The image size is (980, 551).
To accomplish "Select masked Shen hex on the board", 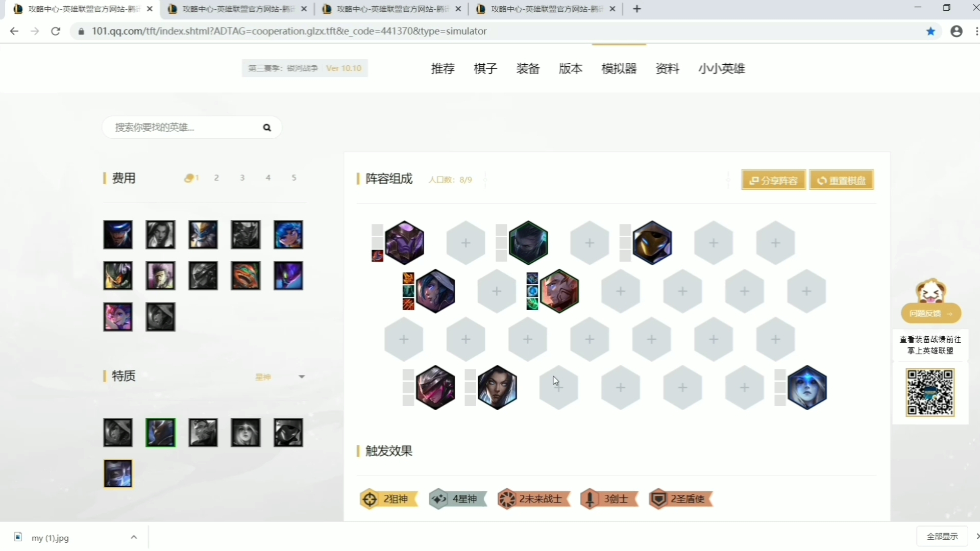I will (528, 243).
